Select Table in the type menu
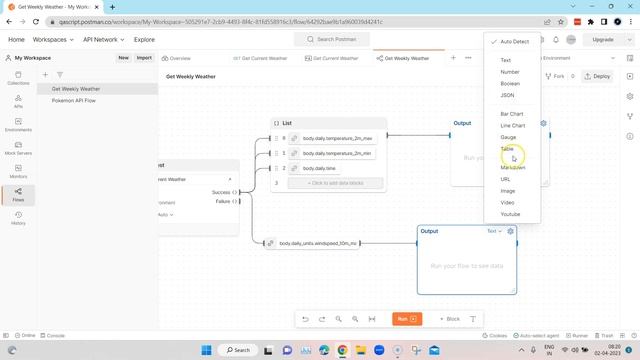Screen dimensions: 640x360 512,149
